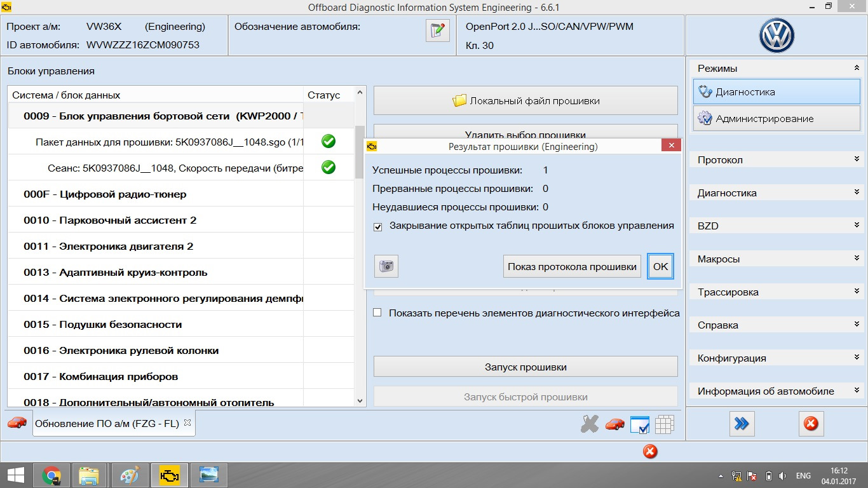The width and height of the screenshot is (868, 488).
Task: Open Windows Start menu
Action: click(x=15, y=475)
